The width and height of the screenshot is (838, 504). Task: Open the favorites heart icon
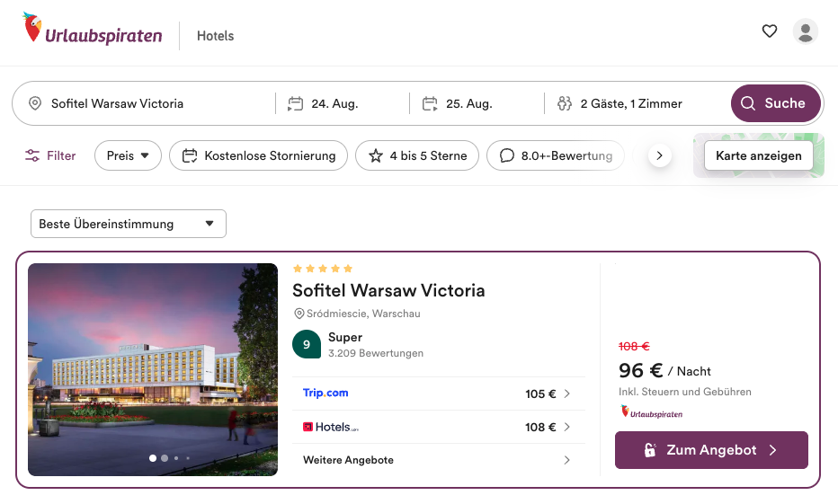770,31
